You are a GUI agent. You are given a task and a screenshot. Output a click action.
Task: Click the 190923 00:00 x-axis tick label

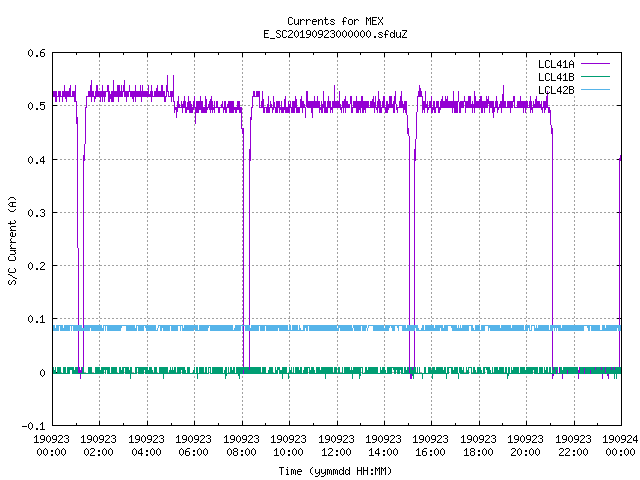[51, 445]
